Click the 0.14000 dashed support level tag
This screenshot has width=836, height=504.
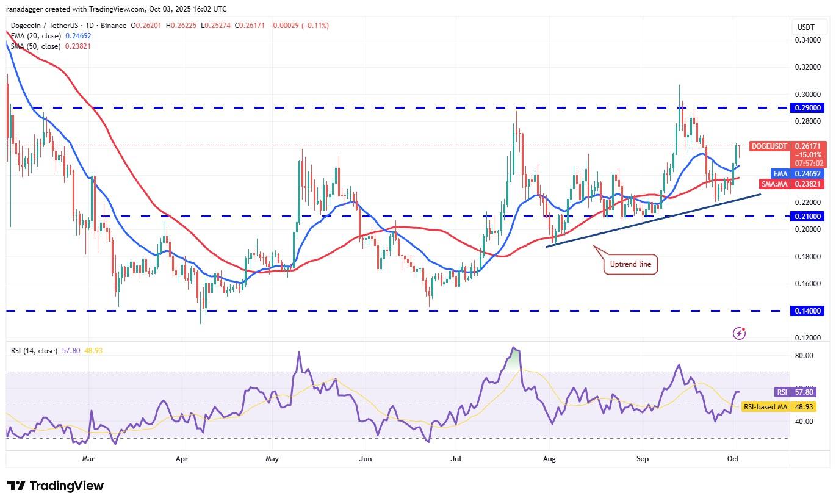coord(808,311)
